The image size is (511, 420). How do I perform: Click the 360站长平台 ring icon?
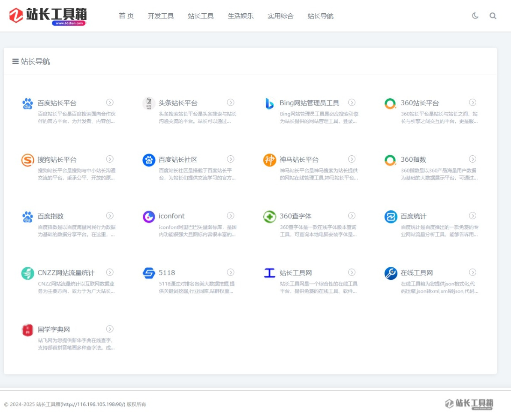click(x=391, y=103)
